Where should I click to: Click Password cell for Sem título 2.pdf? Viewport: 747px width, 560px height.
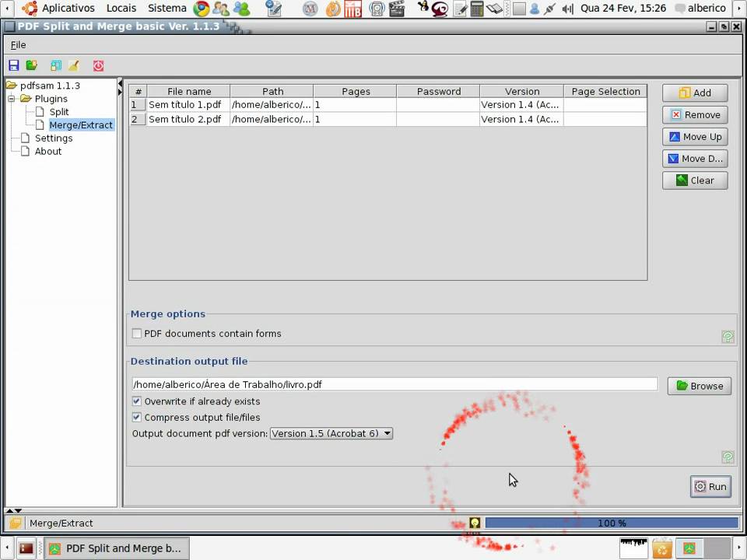click(x=438, y=119)
